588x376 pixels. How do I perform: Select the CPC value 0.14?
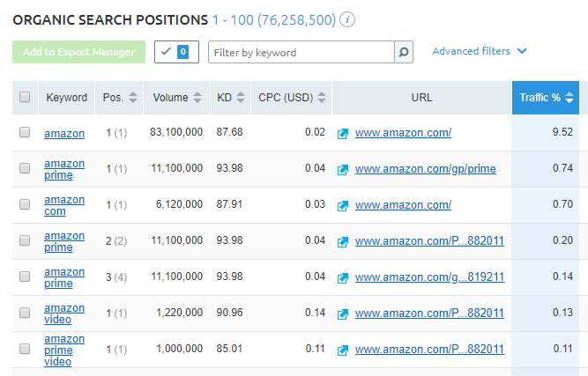point(315,313)
